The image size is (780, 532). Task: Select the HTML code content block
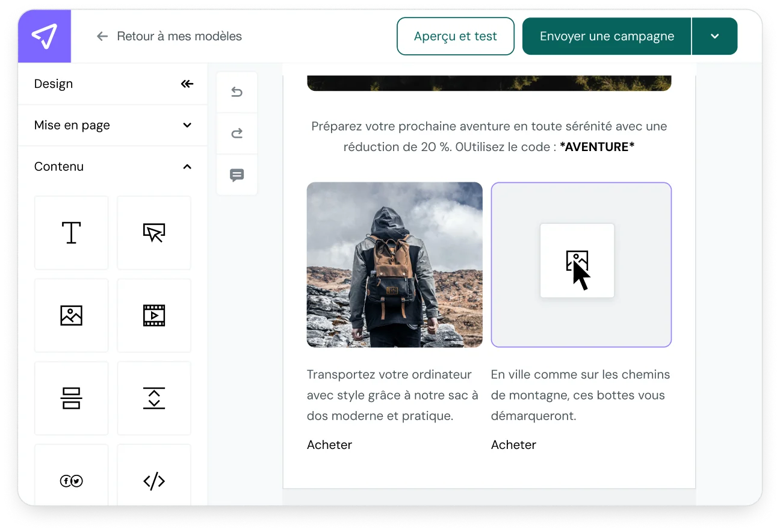click(154, 475)
